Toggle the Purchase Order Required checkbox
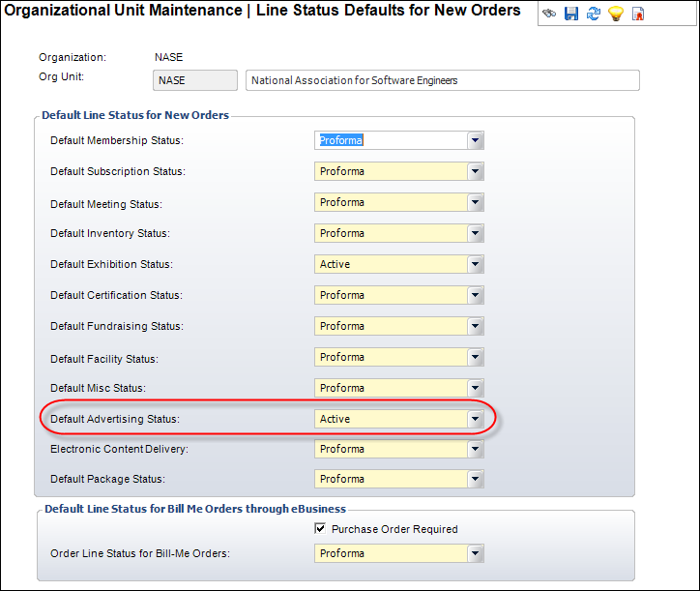Viewport: 700px width, 591px height. tap(320, 529)
